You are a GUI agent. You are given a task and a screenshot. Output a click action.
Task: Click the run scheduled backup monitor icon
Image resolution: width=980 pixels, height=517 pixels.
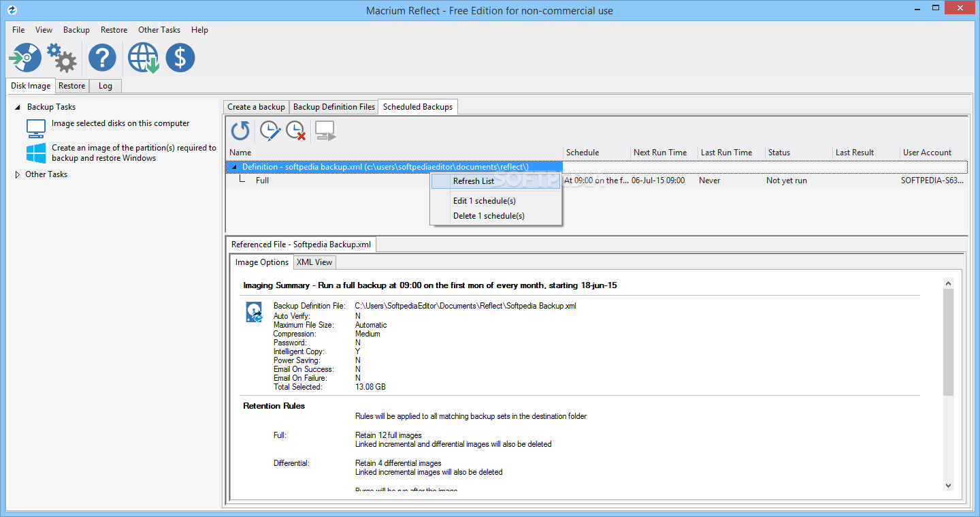coord(325,131)
